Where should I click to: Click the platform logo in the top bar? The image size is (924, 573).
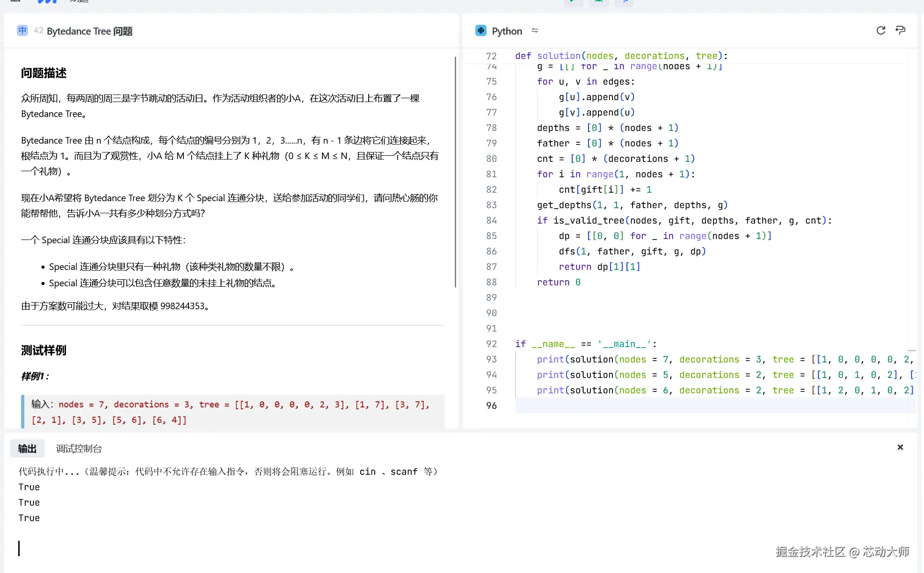click(46, 2)
